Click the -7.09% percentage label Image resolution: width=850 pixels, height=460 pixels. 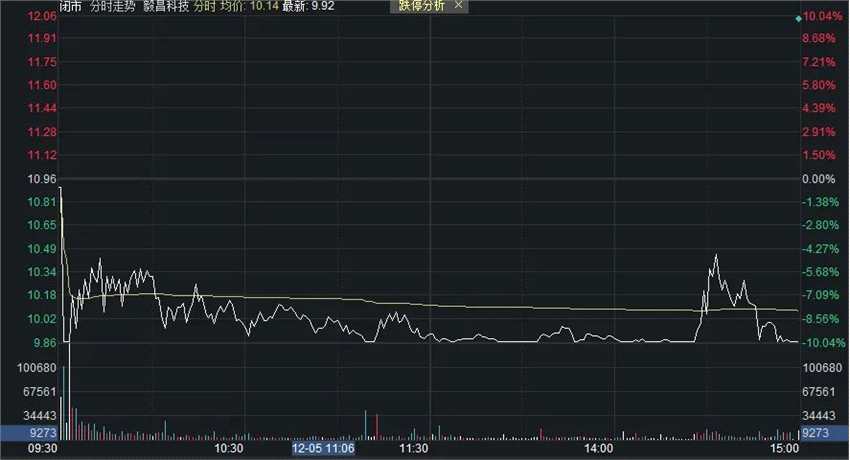821,295
